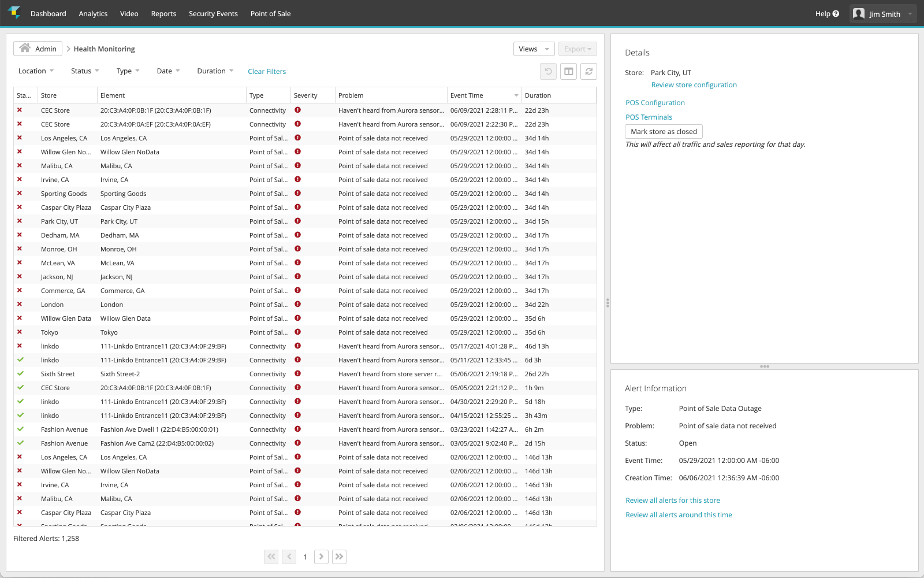Click the app logo in the top bar
The width and height of the screenshot is (924, 578).
pos(14,13)
